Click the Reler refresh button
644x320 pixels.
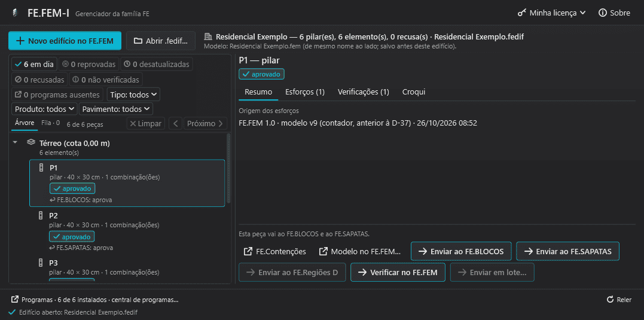tap(619, 300)
